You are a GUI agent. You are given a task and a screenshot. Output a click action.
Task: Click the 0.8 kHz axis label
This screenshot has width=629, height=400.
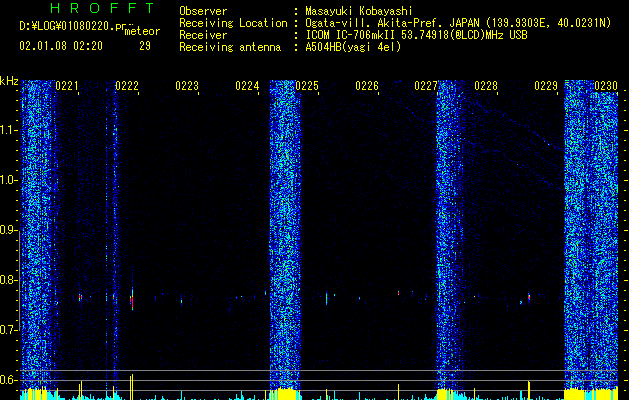pos(8,280)
